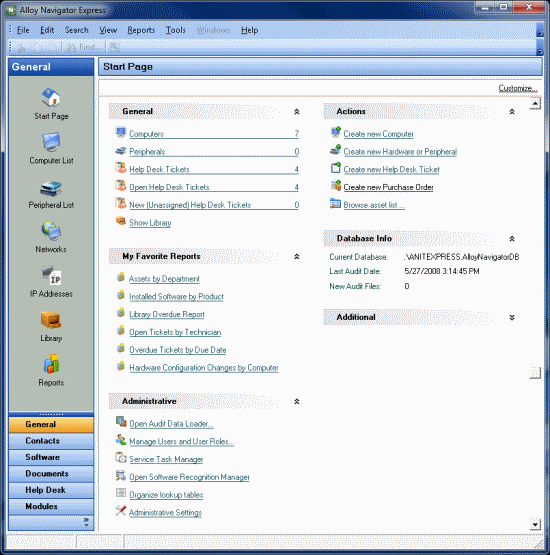
Task: Click the Last Audit Date value 5/27/2008 3:14:45 PM
Action: (x=442, y=271)
